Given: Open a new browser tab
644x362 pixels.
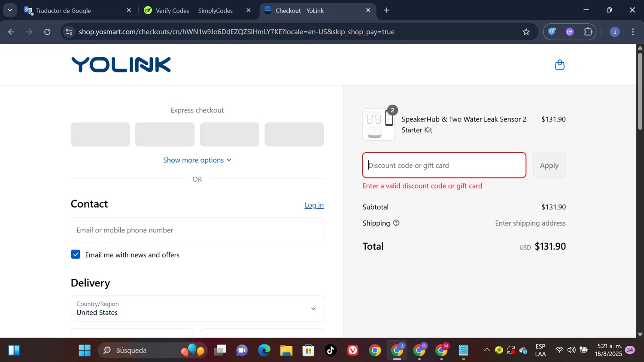Looking at the screenshot, I should [386, 10].
